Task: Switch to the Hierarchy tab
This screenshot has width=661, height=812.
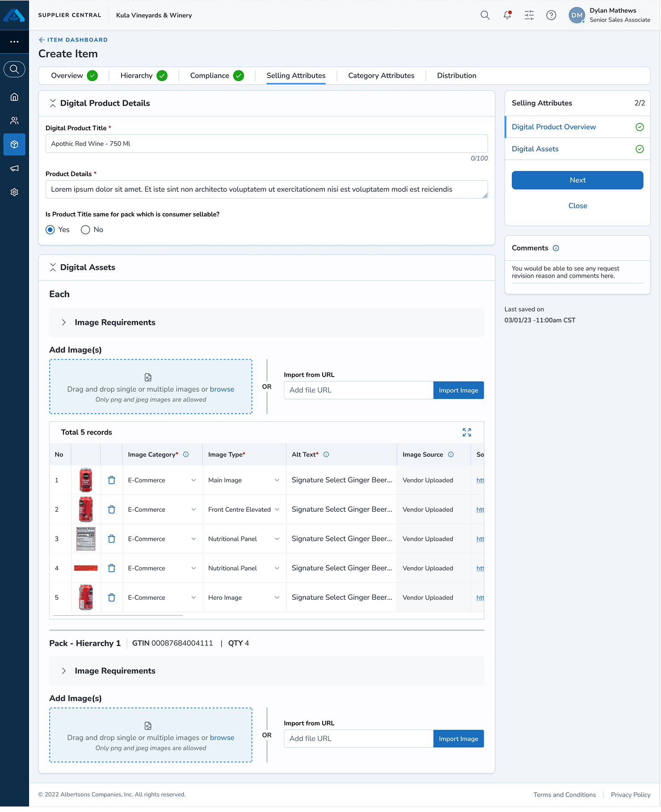Action: coord(144,76)
